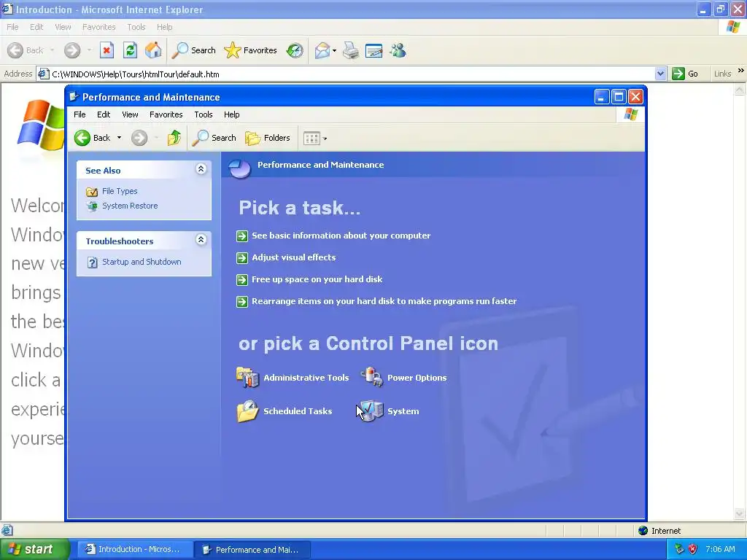Click the File Types folder icon

[x=92, y=192]
